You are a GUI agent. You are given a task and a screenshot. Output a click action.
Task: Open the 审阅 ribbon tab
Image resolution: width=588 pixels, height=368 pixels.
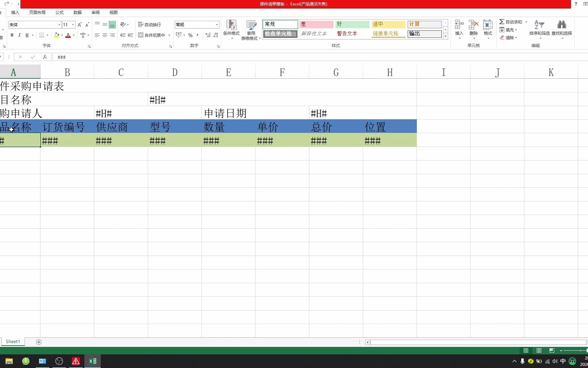point(96,12)
